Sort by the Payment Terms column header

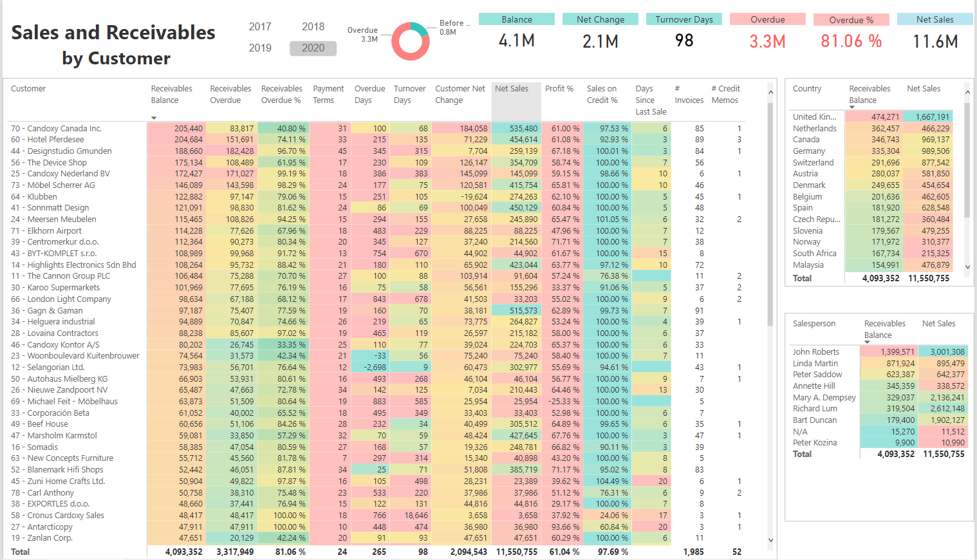click(328, 94)
